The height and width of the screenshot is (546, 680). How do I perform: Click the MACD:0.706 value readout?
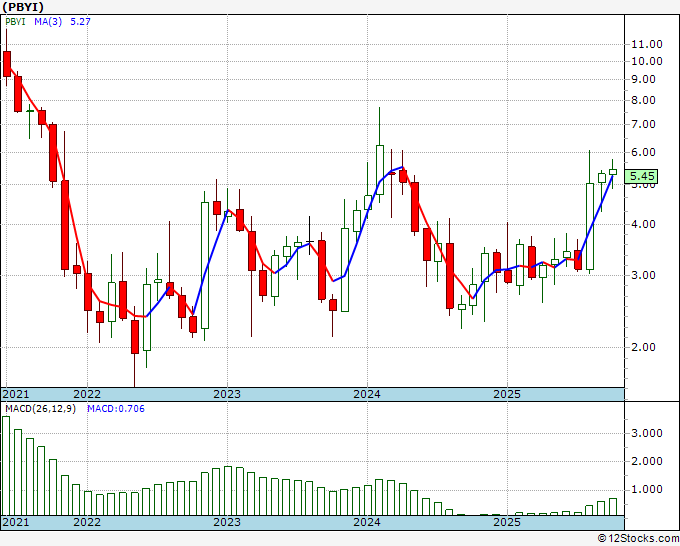tap(115, 408)
